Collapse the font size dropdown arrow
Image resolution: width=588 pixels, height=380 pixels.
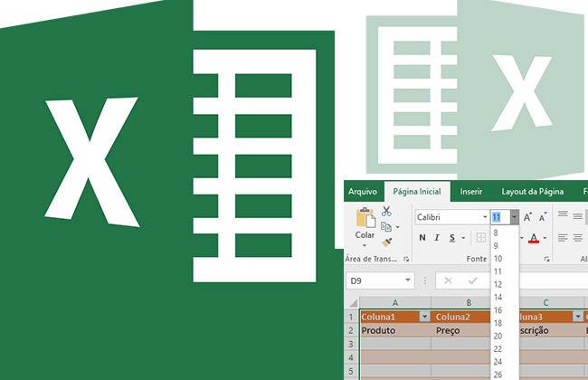515,217
